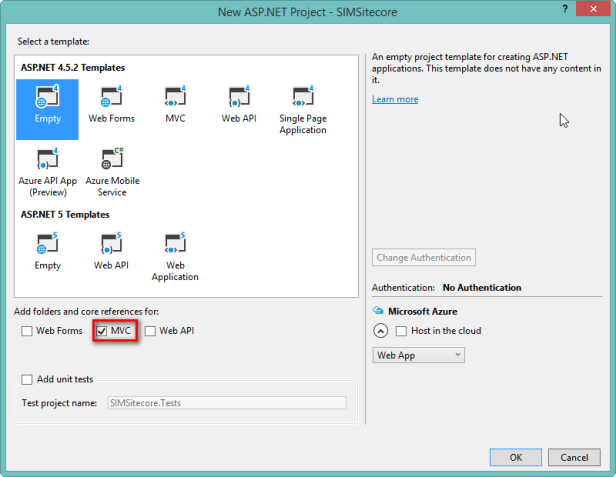The image size is (616, 477).
Task: Tick the Web API references checkbox
Action: tap(150, 331)
